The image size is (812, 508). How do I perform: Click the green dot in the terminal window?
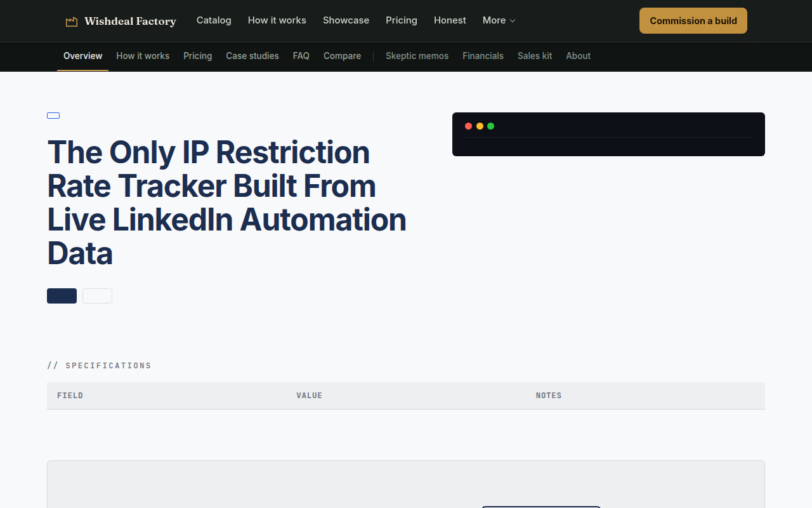coord(490,126)
